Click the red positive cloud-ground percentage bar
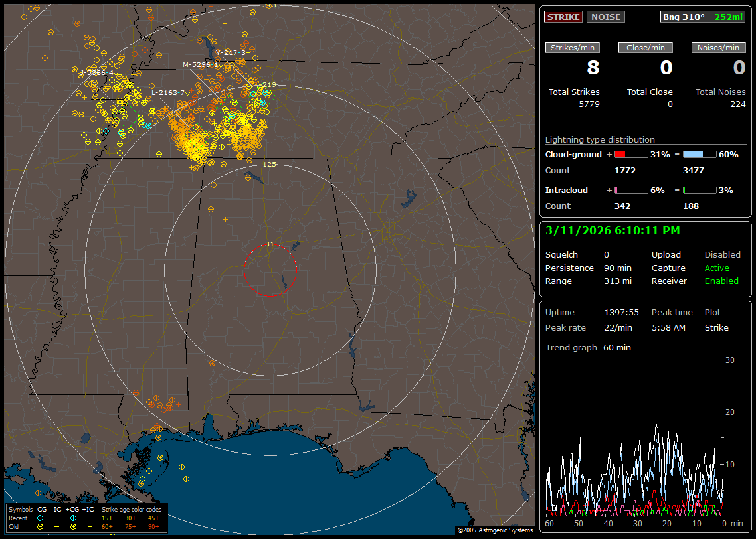 pyautogui.click(x=630, y=154)
